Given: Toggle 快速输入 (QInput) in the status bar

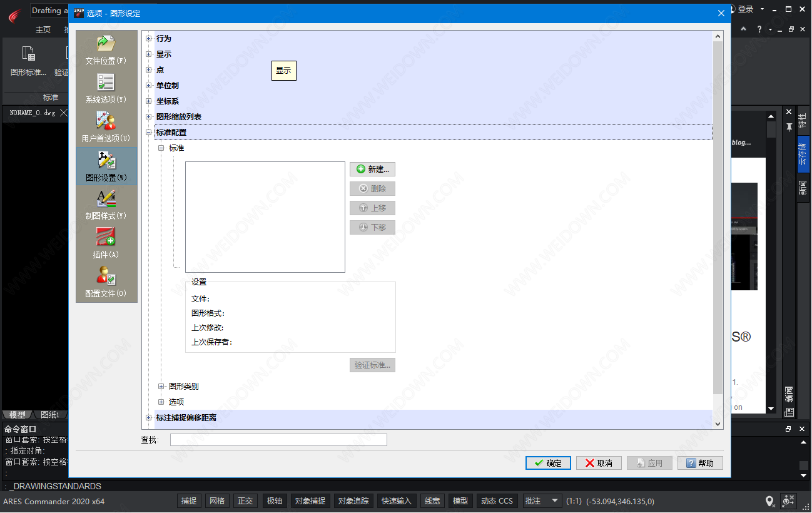Looking at the screenshot, I should 397,501.
